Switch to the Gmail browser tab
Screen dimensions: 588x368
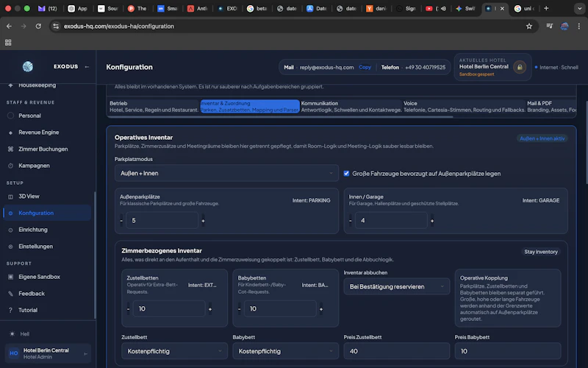[x=48, y=8]
